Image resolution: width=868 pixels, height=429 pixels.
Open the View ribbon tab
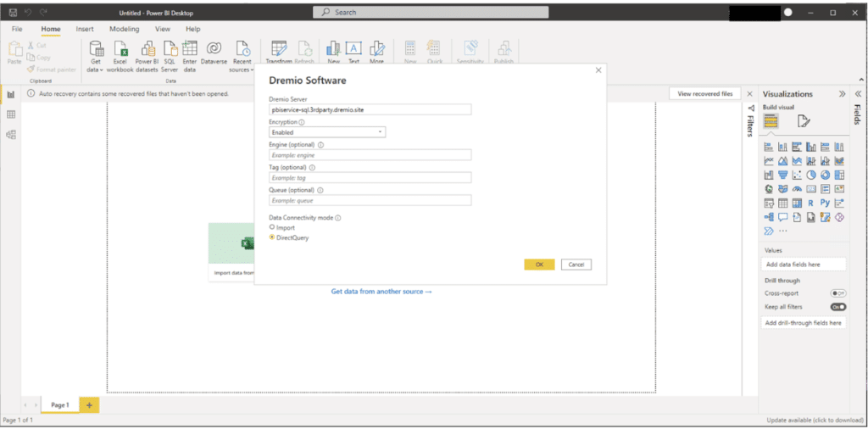tap(163, 29)
